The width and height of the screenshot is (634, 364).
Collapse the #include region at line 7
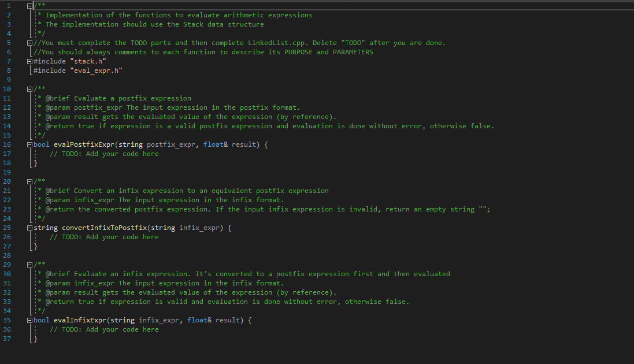[x=29, y=61]
